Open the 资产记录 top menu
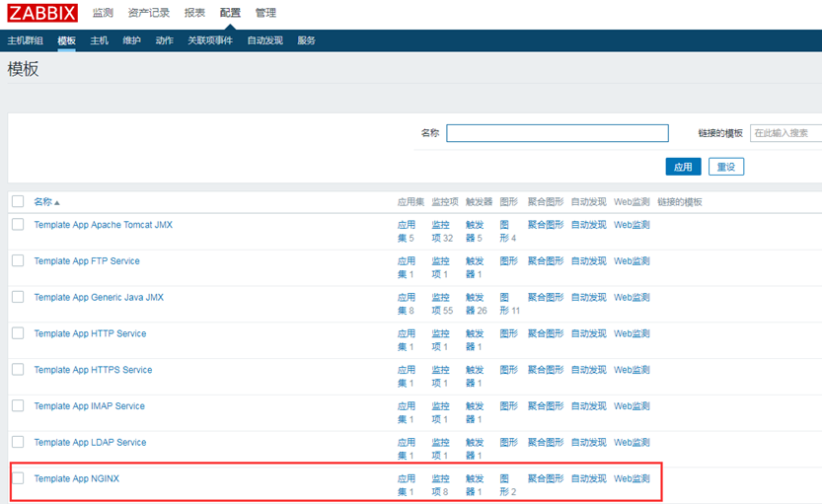This screenshot has height=504, width=822. tap(149, 13)
